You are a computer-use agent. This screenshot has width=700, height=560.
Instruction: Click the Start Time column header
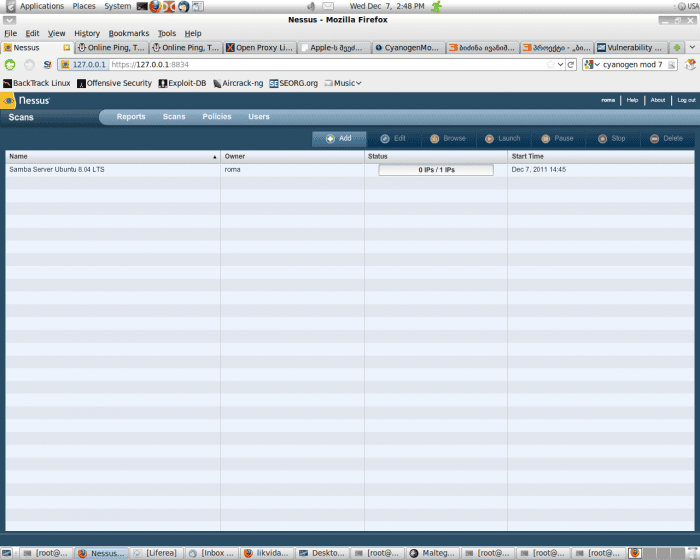pos(601,156)
